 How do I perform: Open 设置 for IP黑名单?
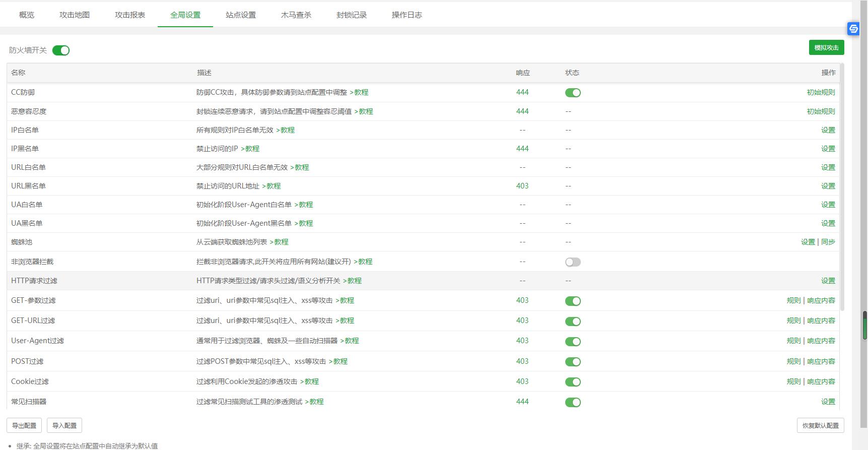[x=828, y=149]
